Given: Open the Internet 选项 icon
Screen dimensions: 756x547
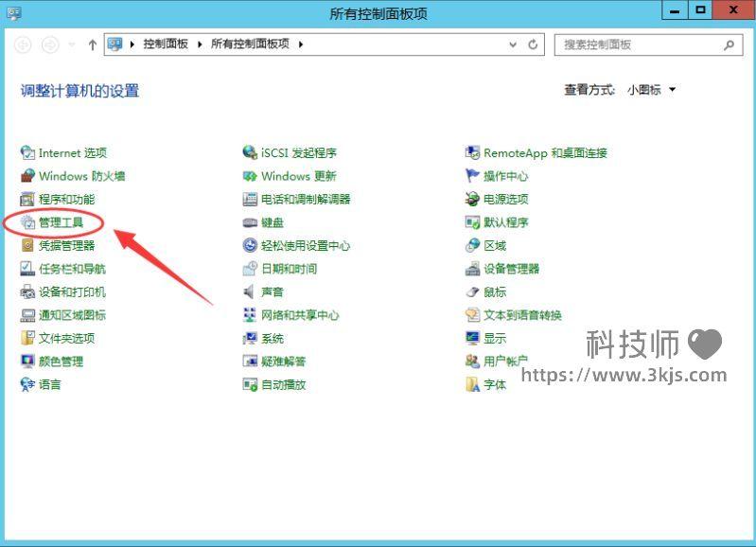Looking at the screenshot, I should (27, 153).
